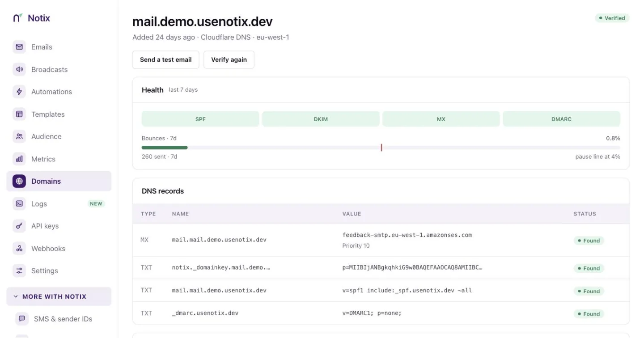Image resolution: width=644 pixels, height=338 pixels.
Task: Open SMS & sender IDs link
Action: 63,319
